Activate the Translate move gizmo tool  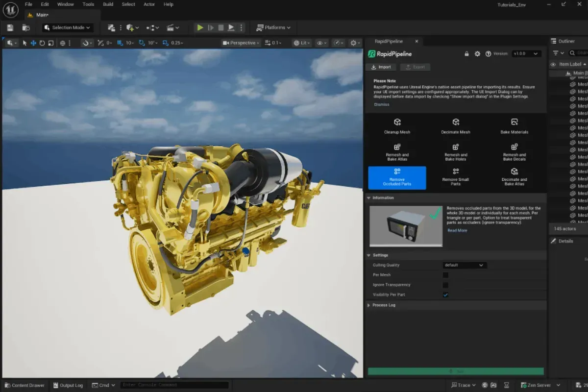33,43
